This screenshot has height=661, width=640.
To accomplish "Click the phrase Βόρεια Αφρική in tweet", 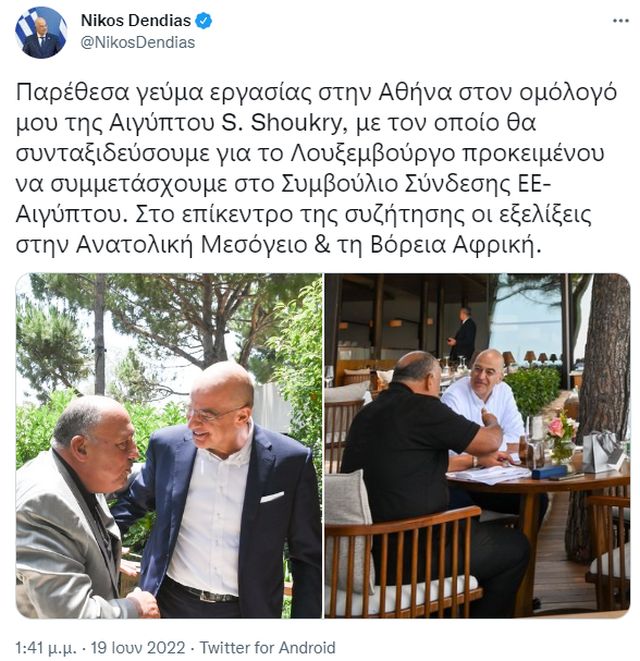I will click(x=455, y=245).
